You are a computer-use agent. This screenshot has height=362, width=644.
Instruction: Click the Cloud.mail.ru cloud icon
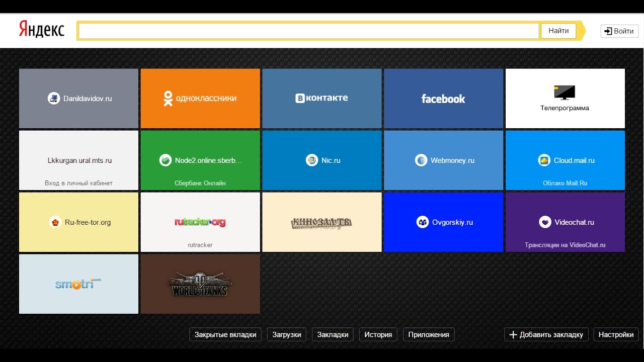(x=544, y=160)
